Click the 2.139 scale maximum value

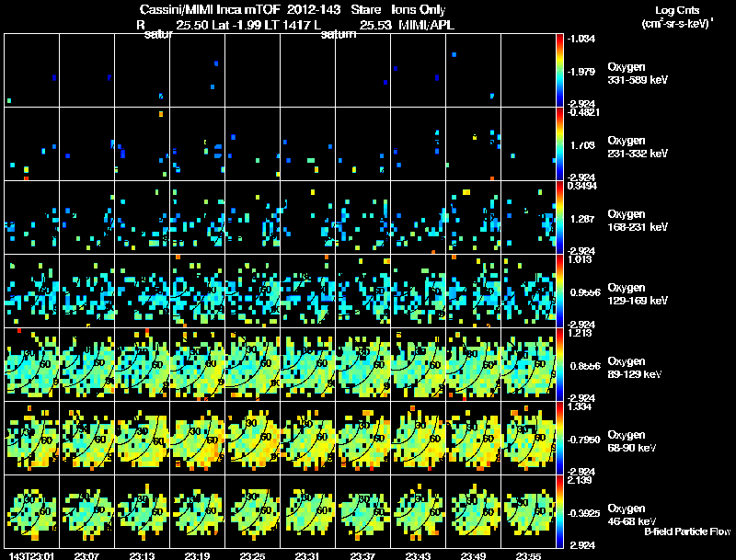tap(580, 480)
